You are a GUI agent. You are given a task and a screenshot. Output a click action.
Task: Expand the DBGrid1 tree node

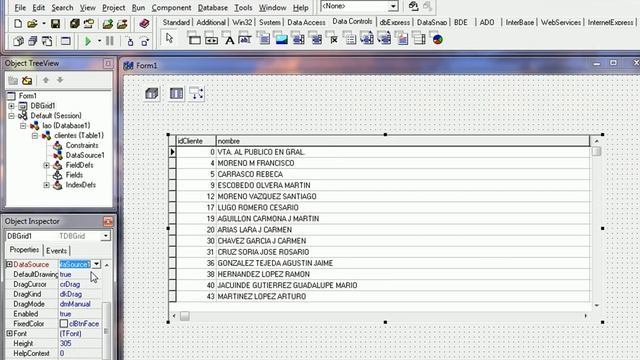(11, 106)
